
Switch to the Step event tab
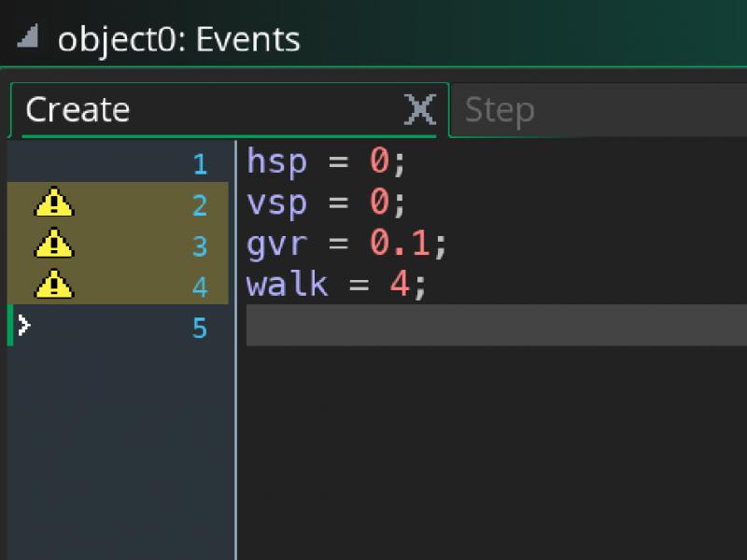[x=500, y=110]
